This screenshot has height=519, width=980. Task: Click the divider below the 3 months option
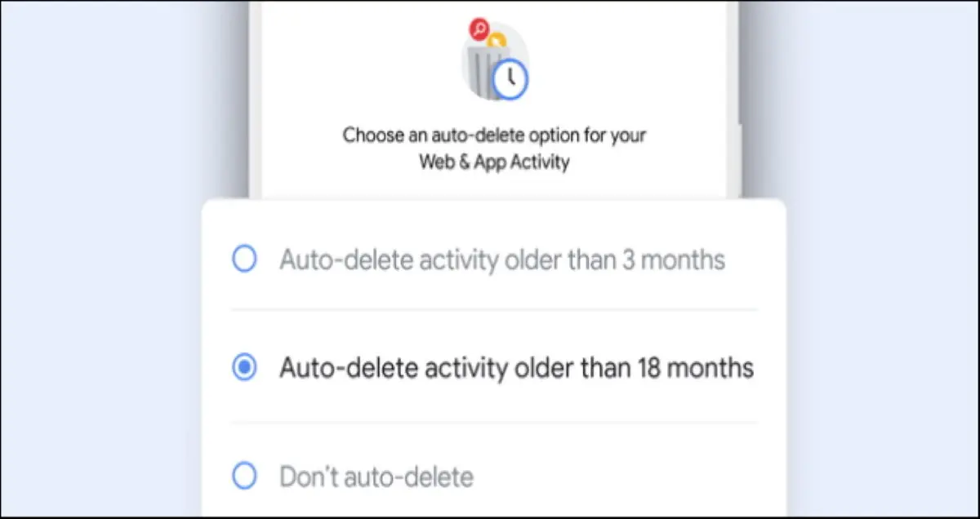click(x=494, y=310)
